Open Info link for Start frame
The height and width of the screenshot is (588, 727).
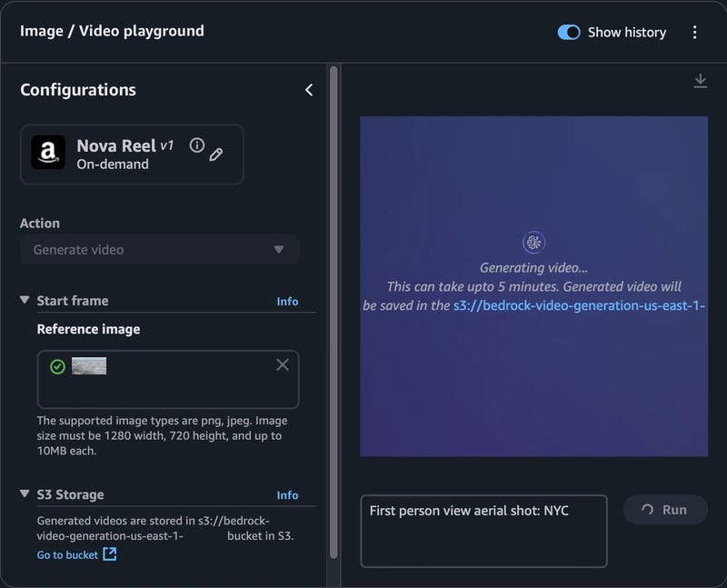(287, 302)
